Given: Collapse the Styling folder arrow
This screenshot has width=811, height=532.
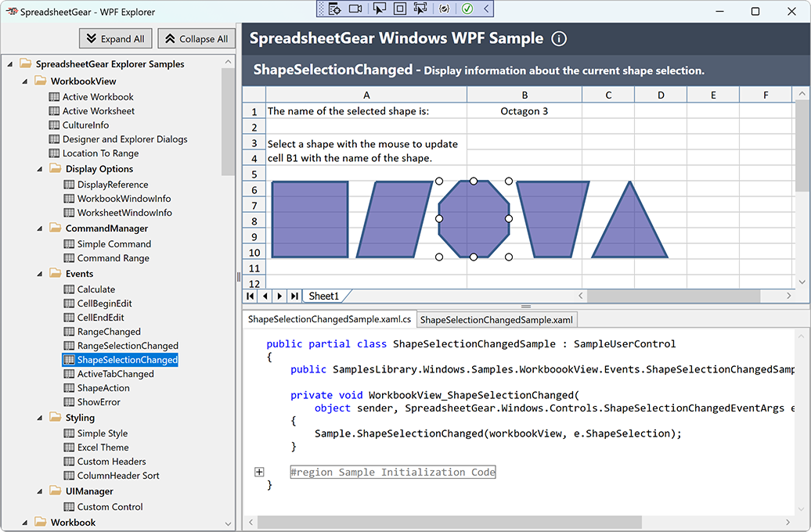Looking at the screenshot, I should [x=39, y=419].
